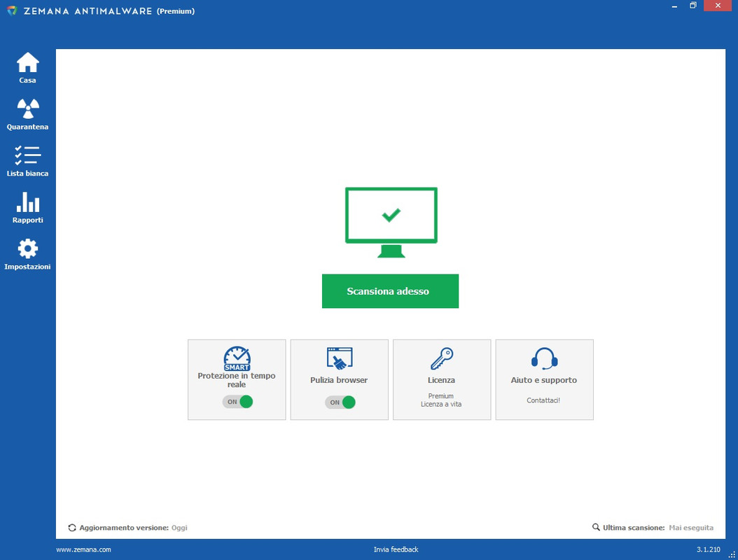Turn off Pulizia browser toggle
Image resolution: width=738 pixels, height=560 pixels.
340,402
